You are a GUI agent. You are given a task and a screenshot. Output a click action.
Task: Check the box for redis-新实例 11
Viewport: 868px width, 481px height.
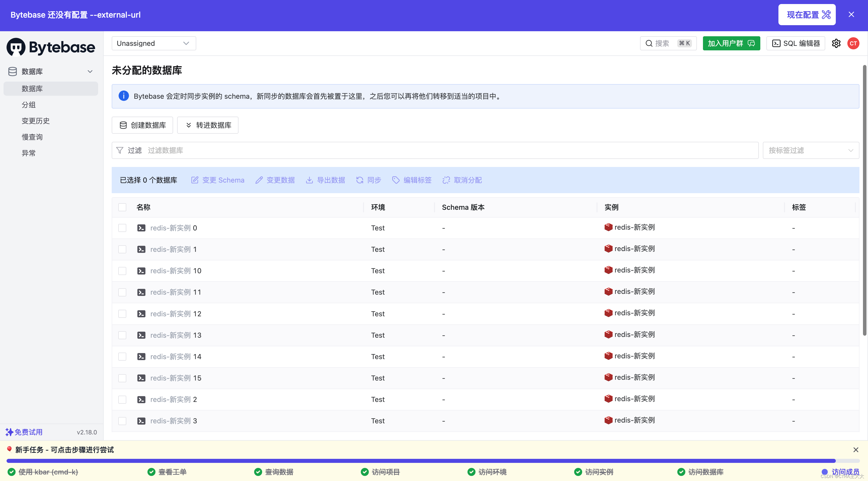coord(122,292)
